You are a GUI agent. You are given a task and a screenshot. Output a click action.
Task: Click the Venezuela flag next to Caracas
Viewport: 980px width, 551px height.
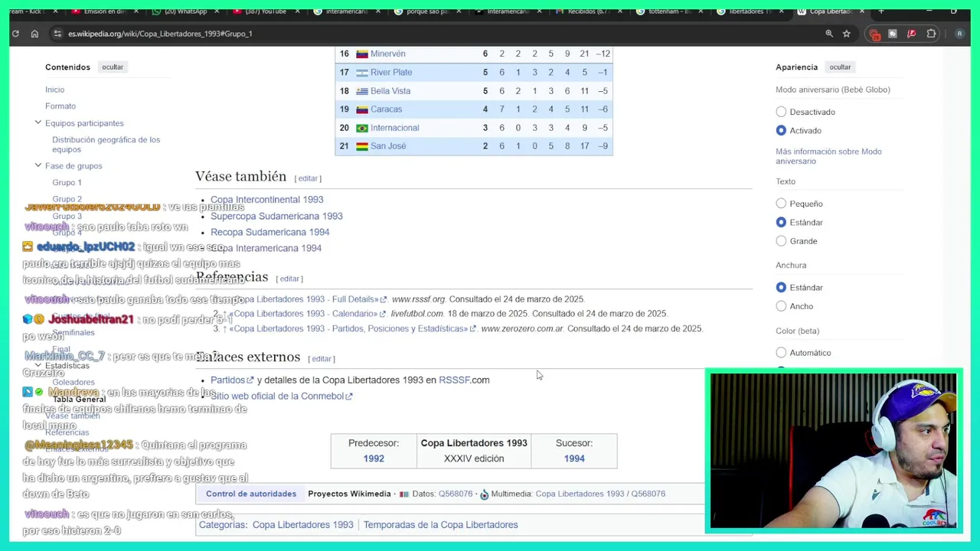[362, 109]
